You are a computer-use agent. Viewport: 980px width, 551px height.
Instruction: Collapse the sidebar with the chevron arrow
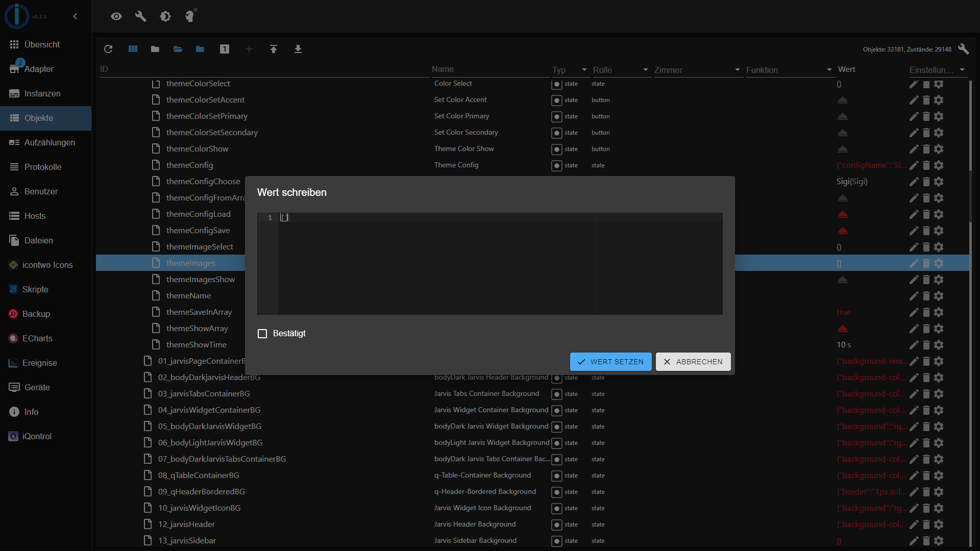[75, 16]
